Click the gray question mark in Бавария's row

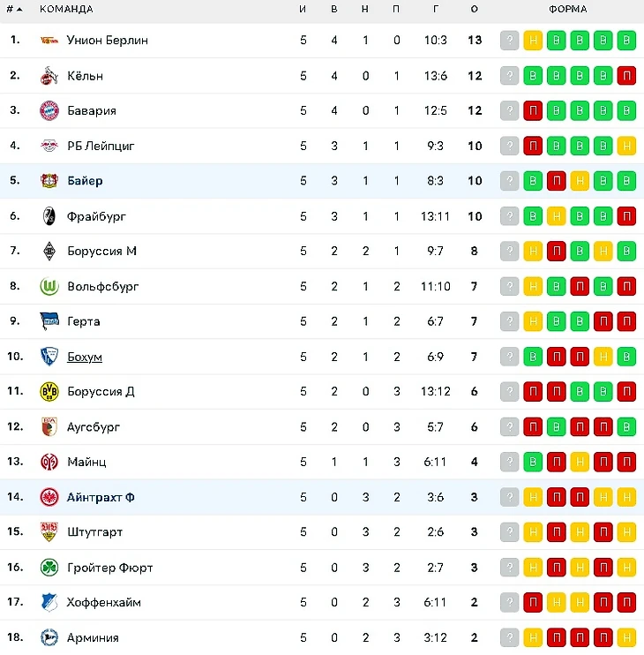pyautogui.click(x=509, y=111)
